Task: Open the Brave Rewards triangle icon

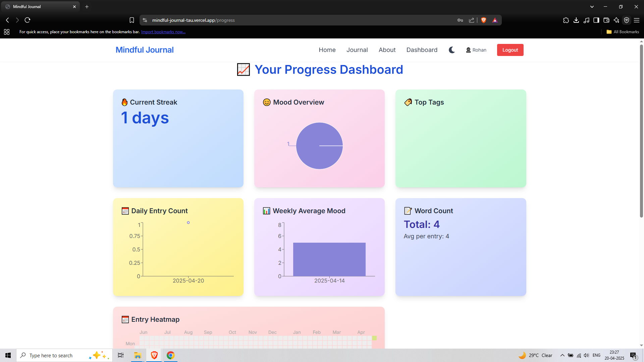Action: point(495,20)
